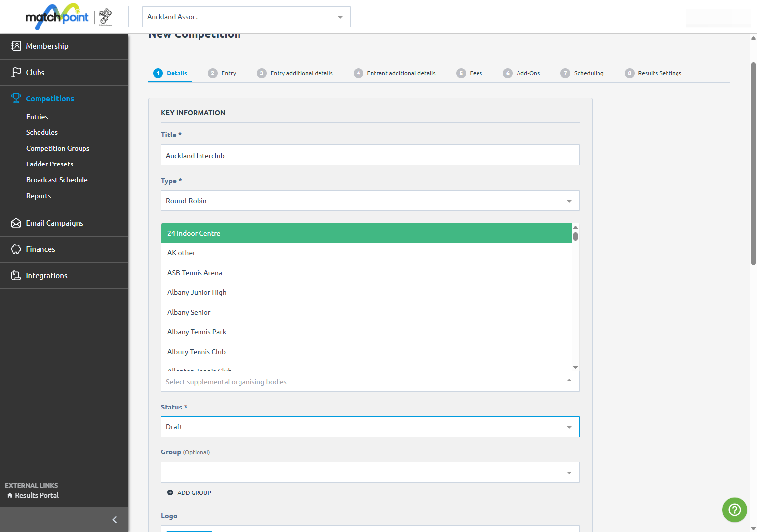The image size is (757, 532).
Task: Click the ADD GROUP button
Action: [x=189, y=493]
